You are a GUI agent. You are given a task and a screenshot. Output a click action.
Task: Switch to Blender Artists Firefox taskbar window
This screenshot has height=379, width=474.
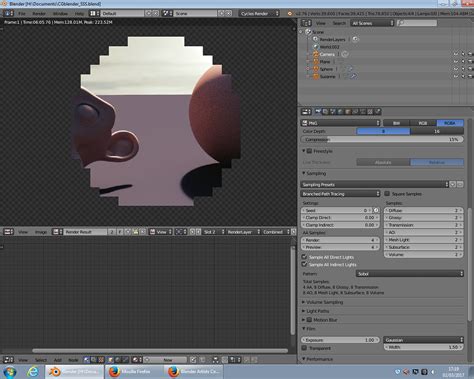(193, 371)
